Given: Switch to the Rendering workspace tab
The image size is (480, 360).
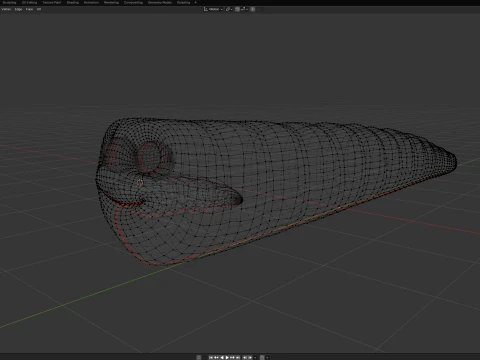Looking at the screenshot, I should point(111,2).
